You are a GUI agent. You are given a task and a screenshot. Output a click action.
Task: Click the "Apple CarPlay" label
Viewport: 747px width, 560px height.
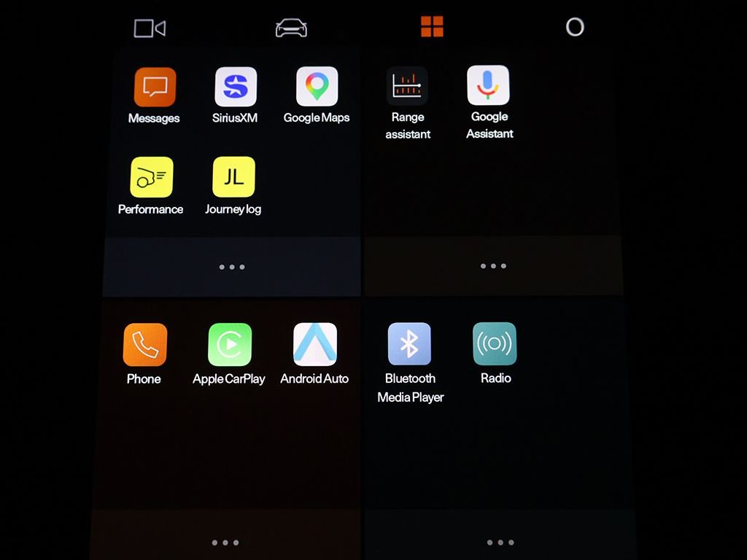(x=228, y=379)
